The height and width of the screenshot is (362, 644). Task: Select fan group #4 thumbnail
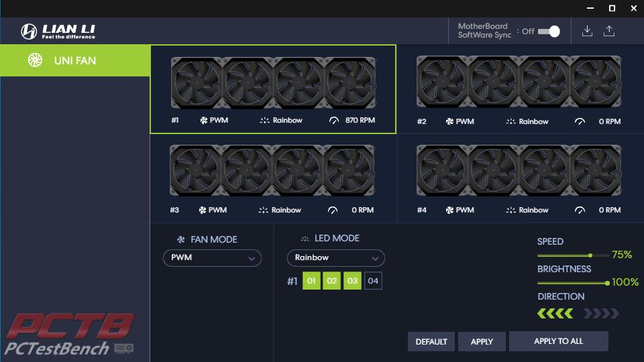click(519, 170)
